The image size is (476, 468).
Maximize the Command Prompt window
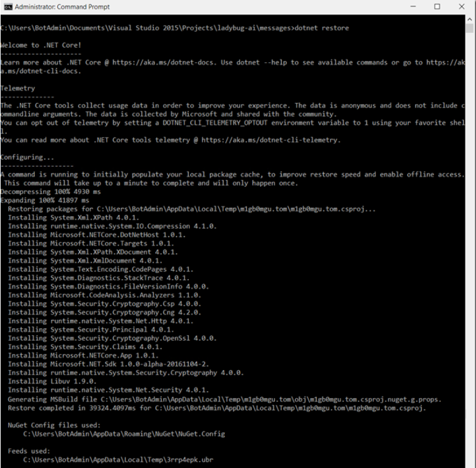click(437, 6)
